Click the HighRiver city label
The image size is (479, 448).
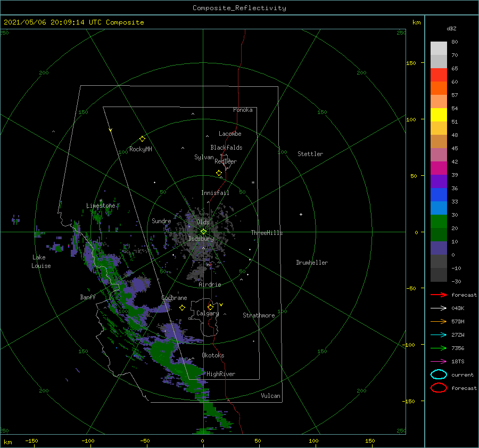click(x=221, y=374)
